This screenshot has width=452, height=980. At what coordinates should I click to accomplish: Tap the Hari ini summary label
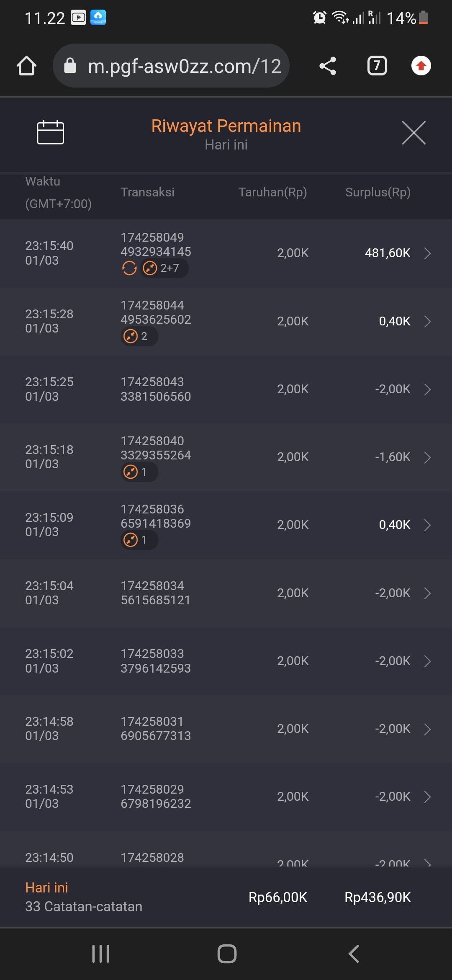tap(47, 888)
